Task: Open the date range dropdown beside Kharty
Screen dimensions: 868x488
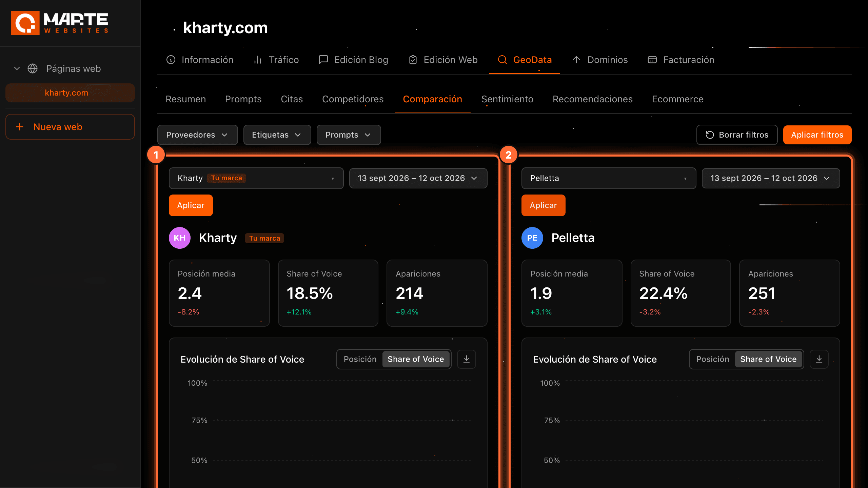Action: click(x=418, y=178)
